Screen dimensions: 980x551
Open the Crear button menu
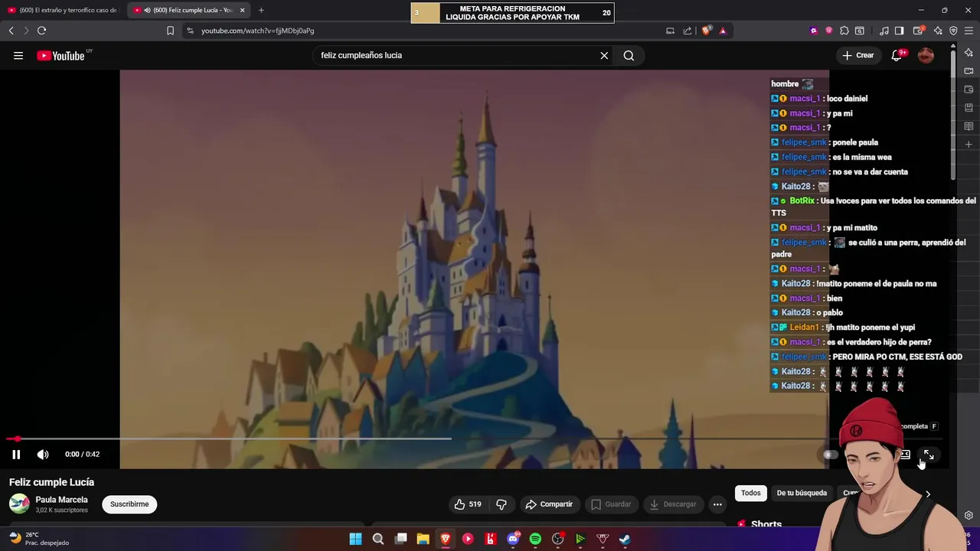pyautogui.click(x=858, y=55)
